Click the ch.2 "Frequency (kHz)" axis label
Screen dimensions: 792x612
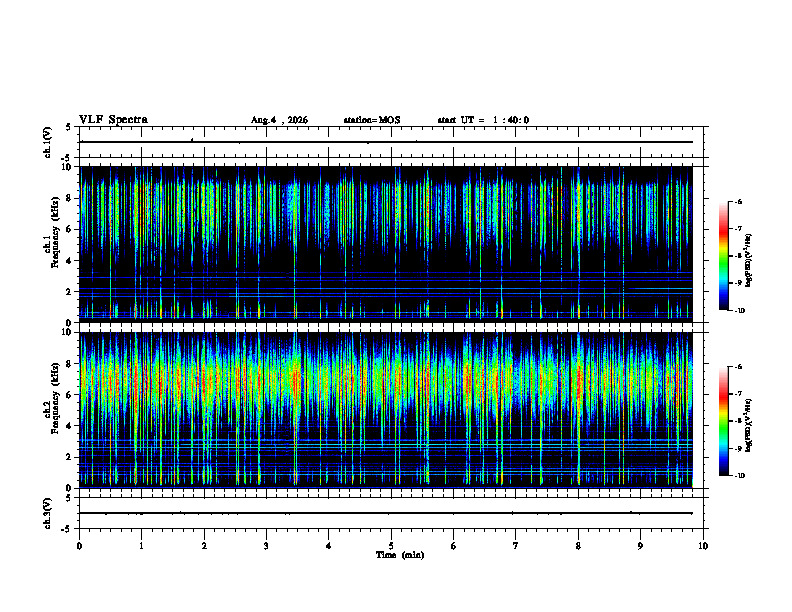pos(55,398)
